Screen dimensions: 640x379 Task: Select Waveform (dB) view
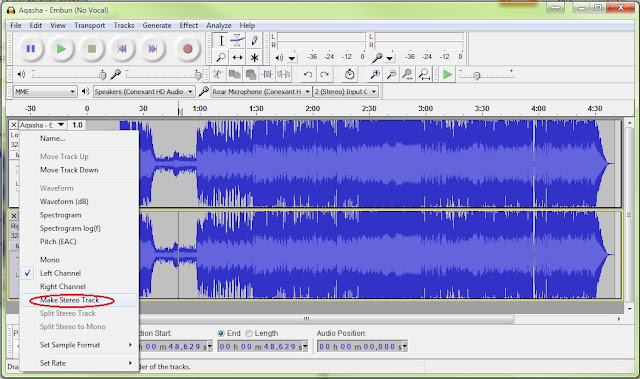79,202
